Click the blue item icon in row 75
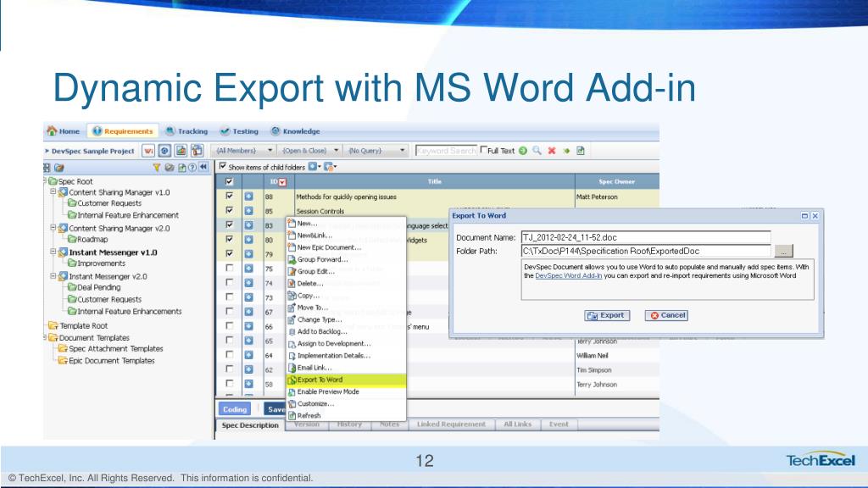This screenshot has width=868, height=488. pyautogui.click(x=248, y=268)
